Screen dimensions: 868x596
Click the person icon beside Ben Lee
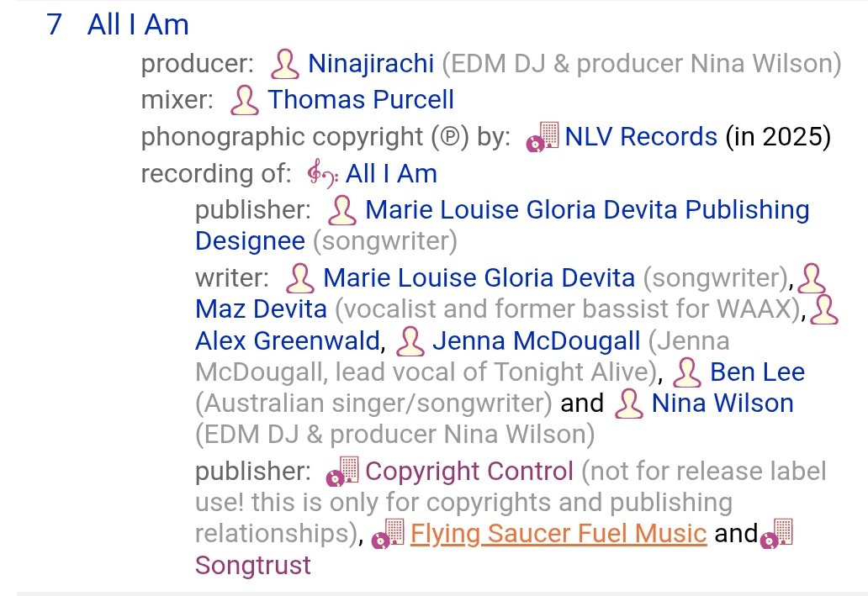(x=687, y=372)
